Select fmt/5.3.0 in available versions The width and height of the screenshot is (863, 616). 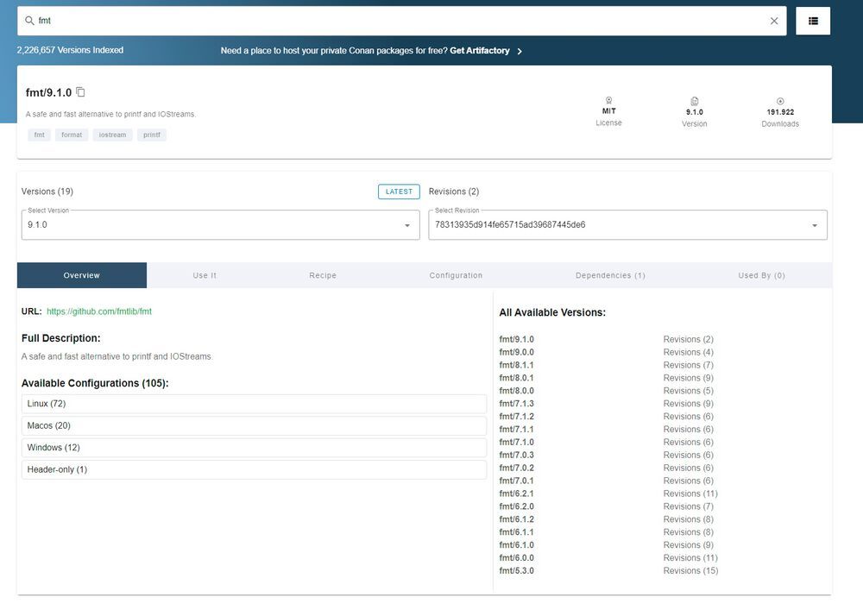point(516,571)
